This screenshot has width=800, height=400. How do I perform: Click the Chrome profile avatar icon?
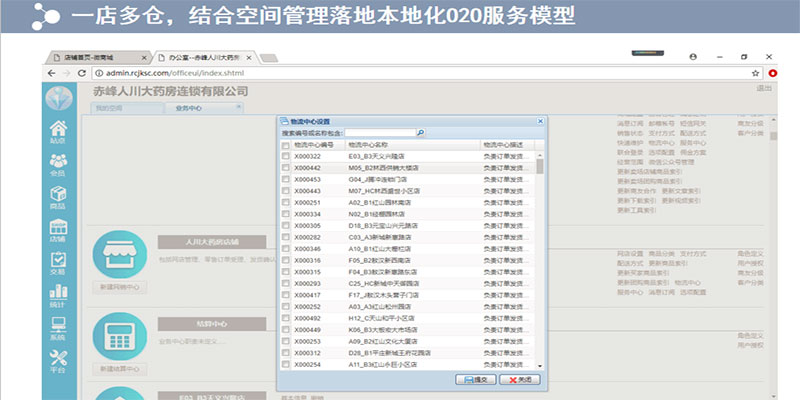[693, 57]
